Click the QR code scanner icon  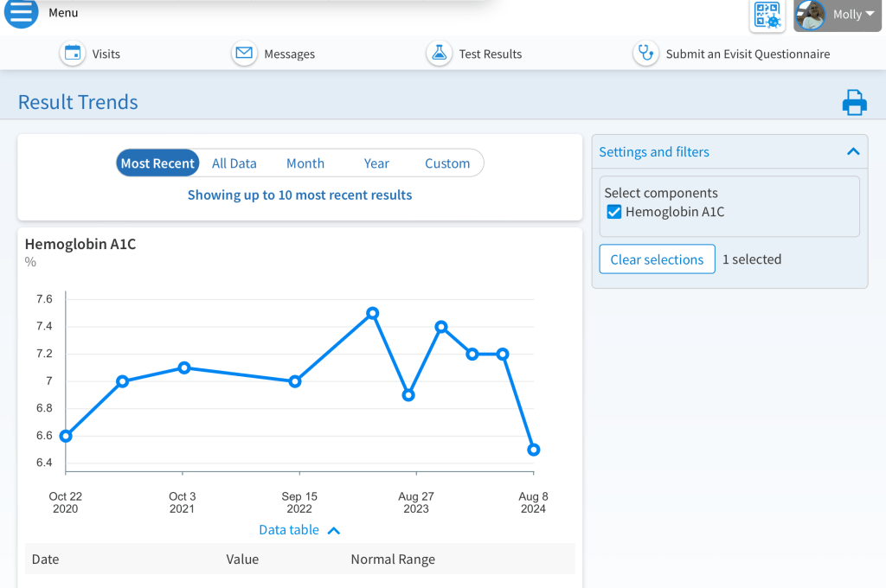click(767, 15)
